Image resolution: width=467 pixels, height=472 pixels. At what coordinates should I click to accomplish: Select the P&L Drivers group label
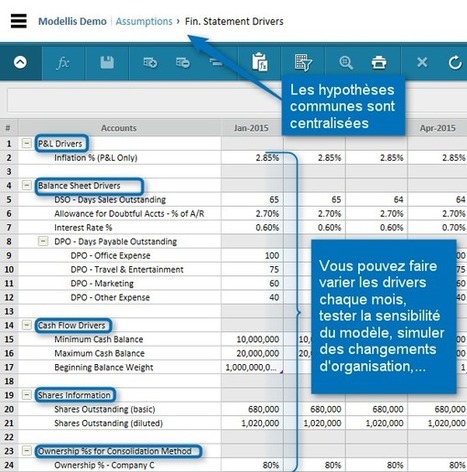click(x=60, y=144)
